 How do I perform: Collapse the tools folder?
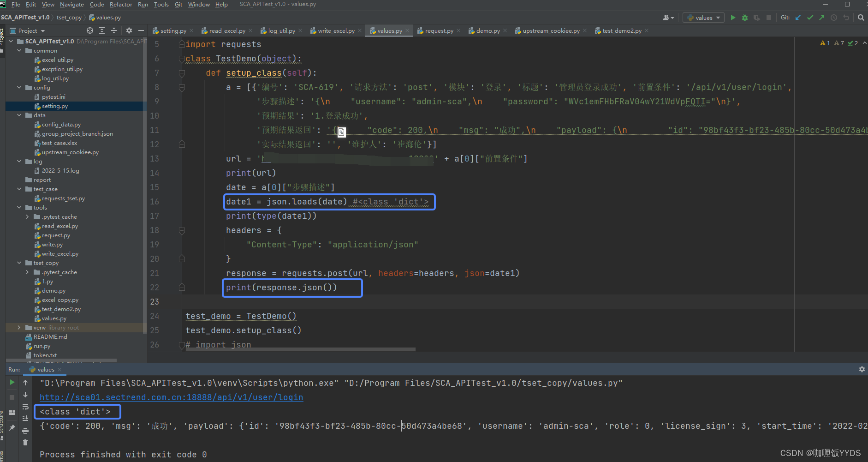pos(19,208)
